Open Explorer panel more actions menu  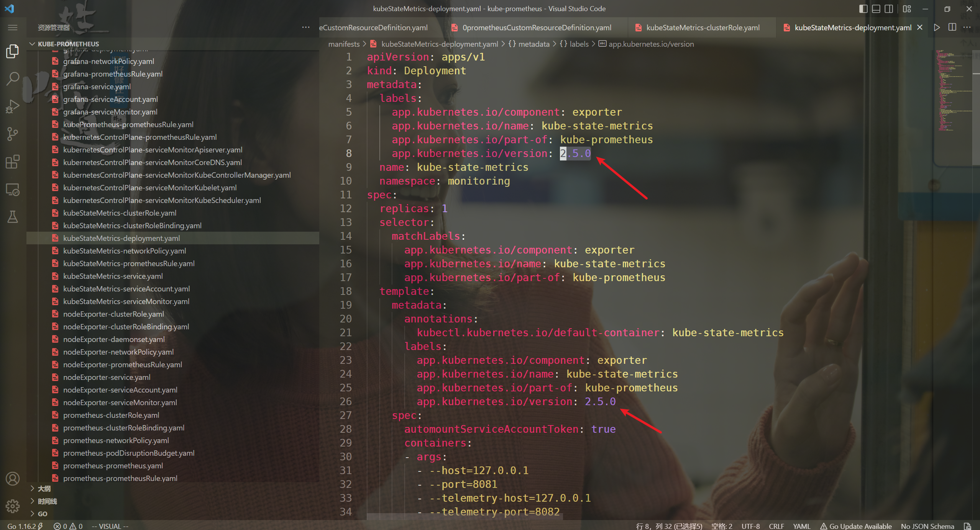pos(306,28)
